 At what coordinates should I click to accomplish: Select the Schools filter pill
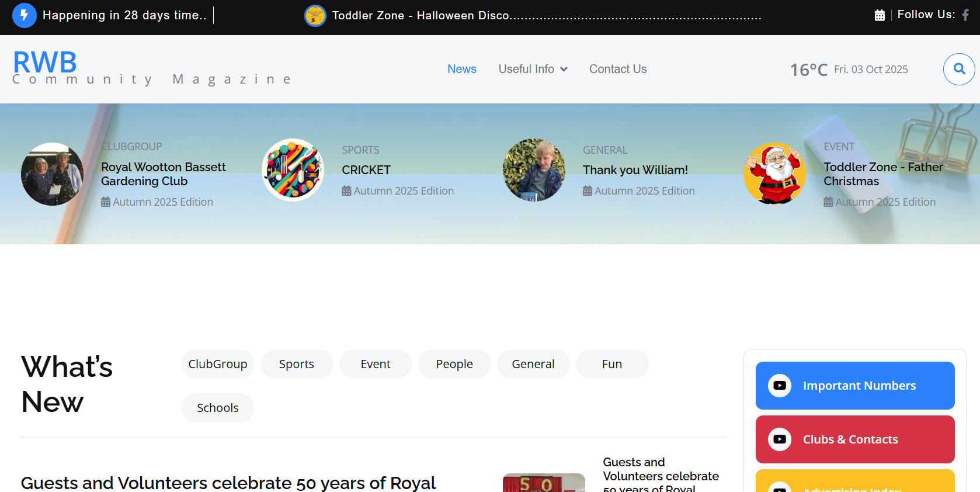[x=218, y=408]
